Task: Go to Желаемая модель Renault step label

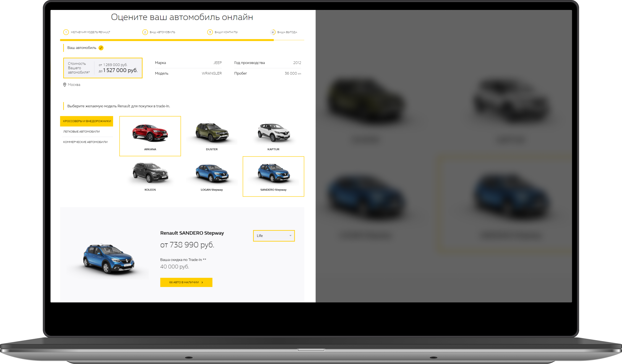Action: (90, 32)
